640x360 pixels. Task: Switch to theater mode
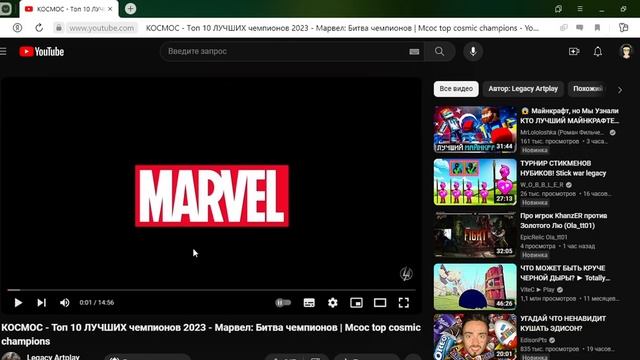tap(380, 302)
